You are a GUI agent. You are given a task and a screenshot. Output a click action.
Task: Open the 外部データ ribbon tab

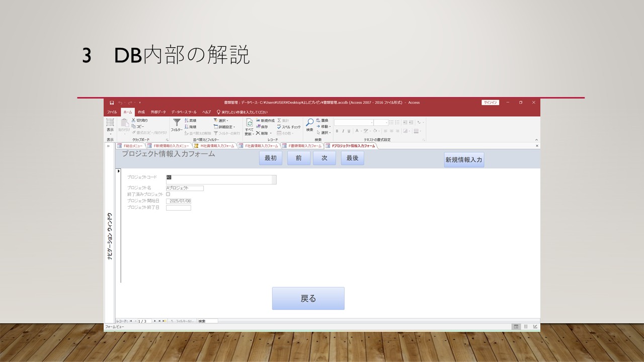coord(158,112)
